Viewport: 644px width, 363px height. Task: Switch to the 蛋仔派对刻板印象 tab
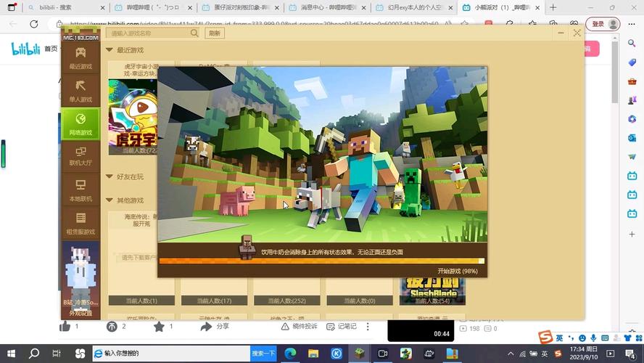[x=241, y=7]
